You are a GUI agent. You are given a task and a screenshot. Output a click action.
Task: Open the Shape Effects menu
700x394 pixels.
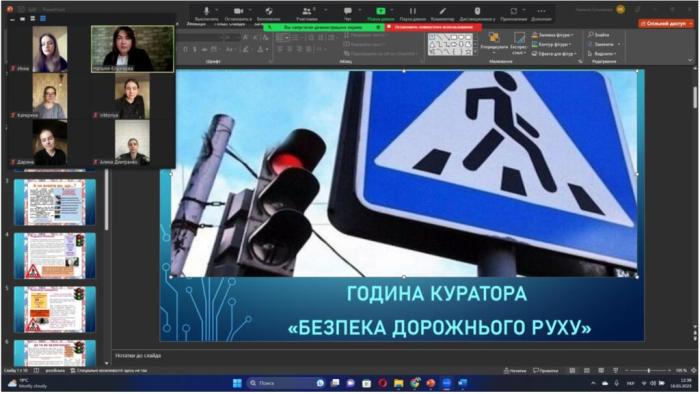pyautogui.click(x=554, y=54)
